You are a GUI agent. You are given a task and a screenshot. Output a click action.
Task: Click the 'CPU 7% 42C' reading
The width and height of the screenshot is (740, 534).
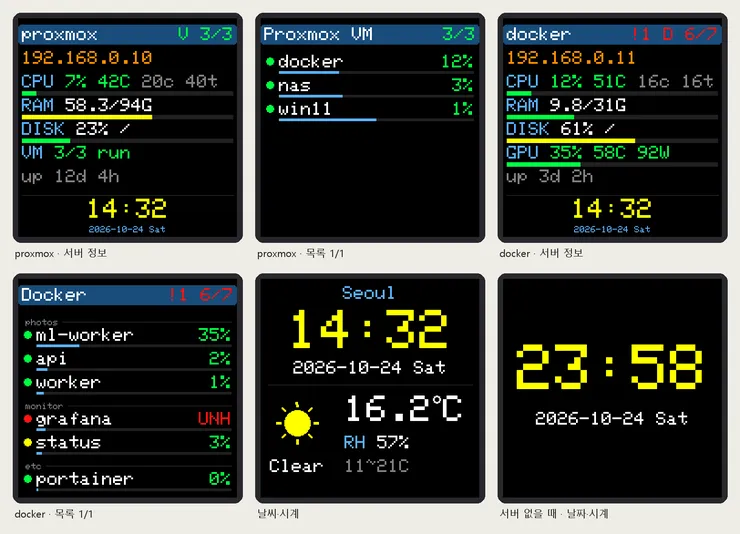click(76, 82)
